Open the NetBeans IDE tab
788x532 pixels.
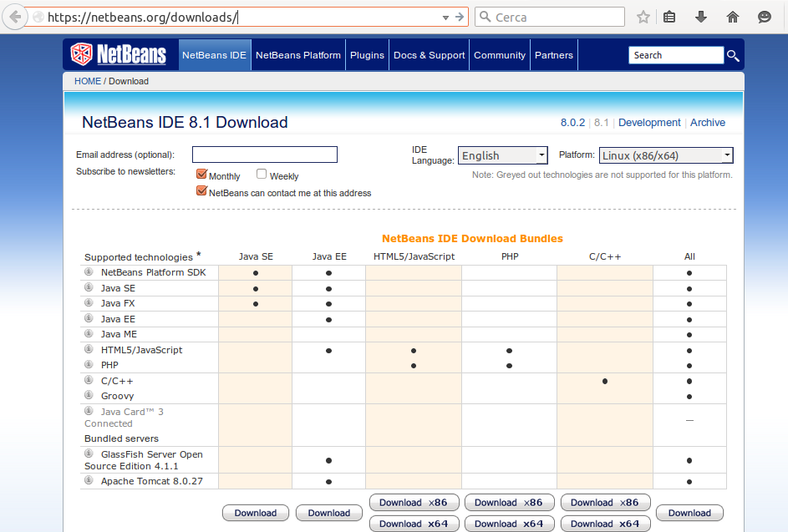point(214,55)
